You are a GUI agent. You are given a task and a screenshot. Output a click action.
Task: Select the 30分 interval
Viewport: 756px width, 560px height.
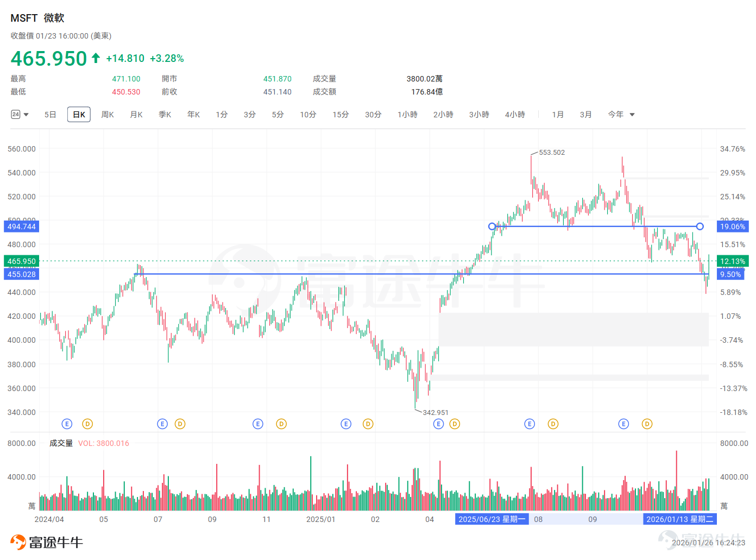[x=374, y=115]
